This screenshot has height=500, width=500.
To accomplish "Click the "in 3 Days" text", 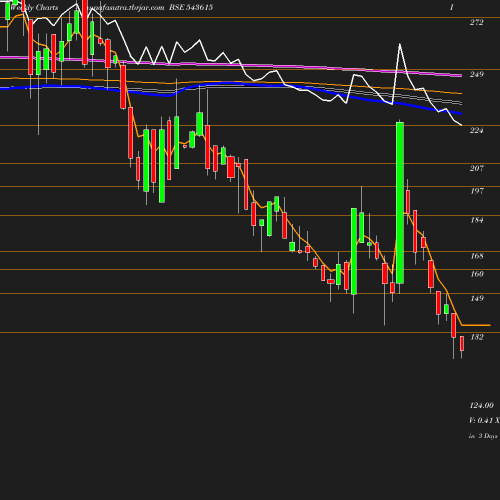I will click(x=483, y=436).
